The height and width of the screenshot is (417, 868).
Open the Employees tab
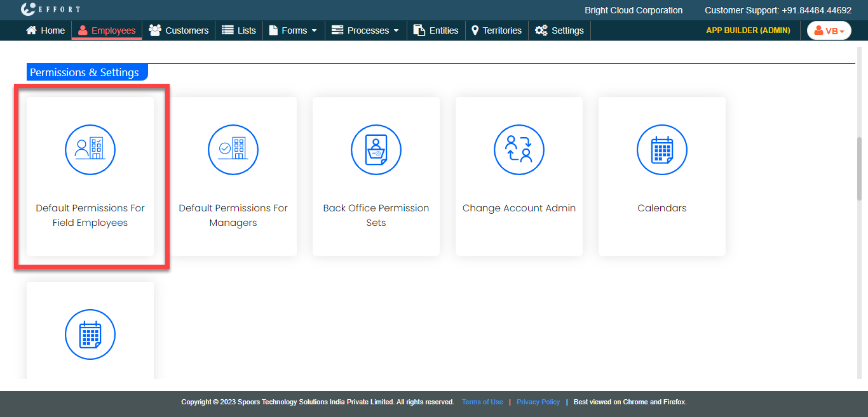pos(107,30)
